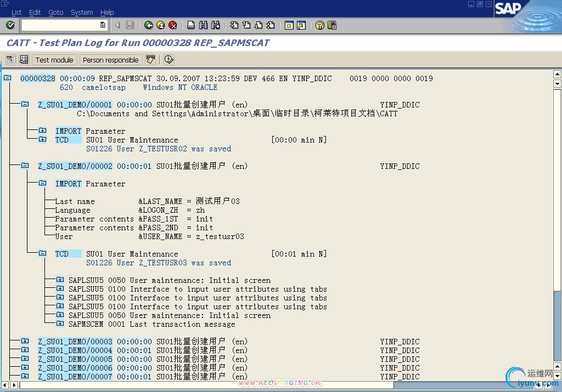The image size is (562, 392).
Task: Click the Z_SU01_DEMO/00002 link
Action: coord(75,166)
